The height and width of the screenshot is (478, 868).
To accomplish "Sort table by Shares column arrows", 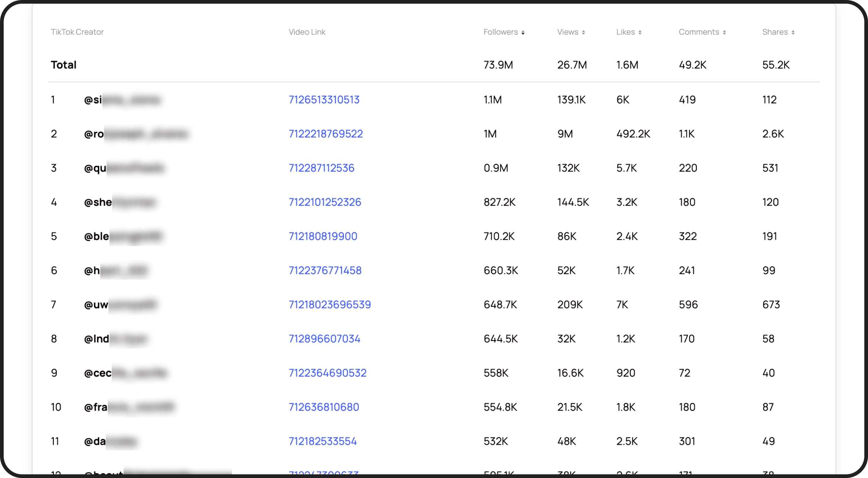I will tap(793, 33).
